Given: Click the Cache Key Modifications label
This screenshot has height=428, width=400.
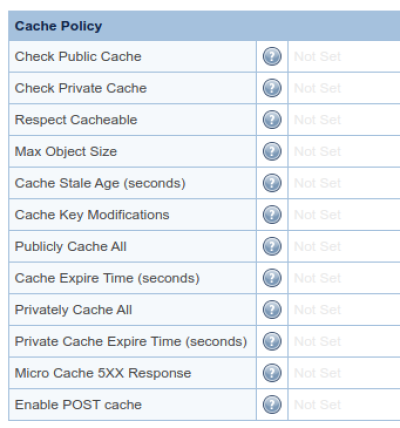Looking at the screenshot, I should (x=92, y=215).
